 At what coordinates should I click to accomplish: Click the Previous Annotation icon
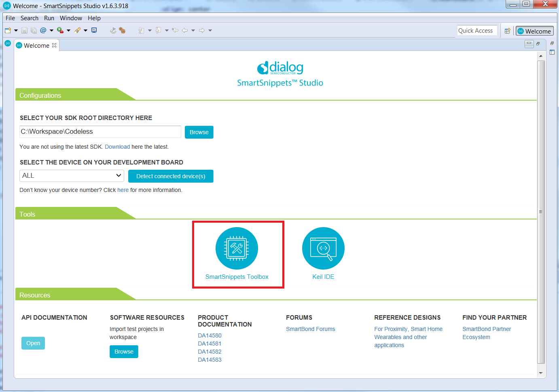pos(158,30)
